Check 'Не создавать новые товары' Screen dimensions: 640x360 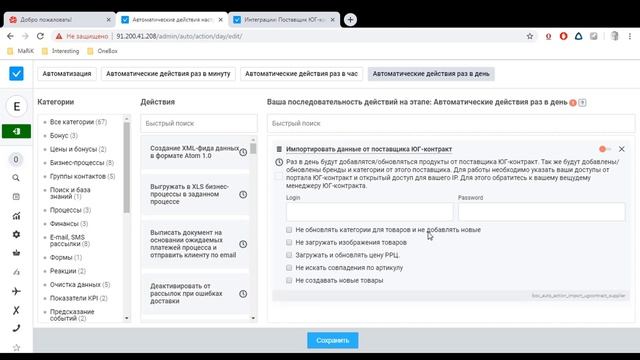[x=289, y=280]
